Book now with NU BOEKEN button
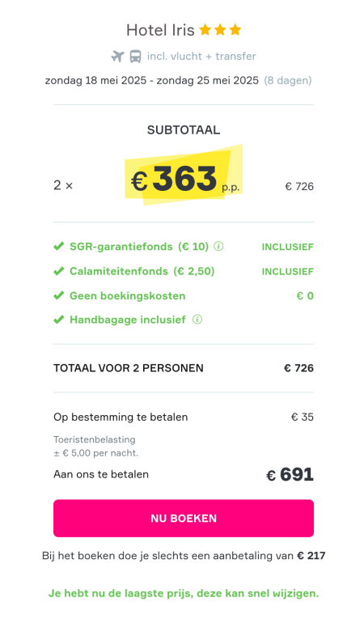Screen dimensions: 364x619 click(184, 519)
